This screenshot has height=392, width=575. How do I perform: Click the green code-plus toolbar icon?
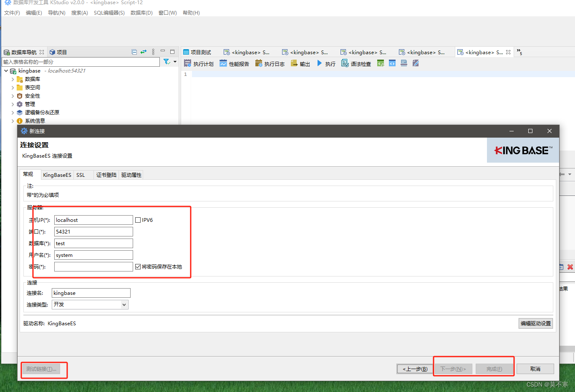381,63
